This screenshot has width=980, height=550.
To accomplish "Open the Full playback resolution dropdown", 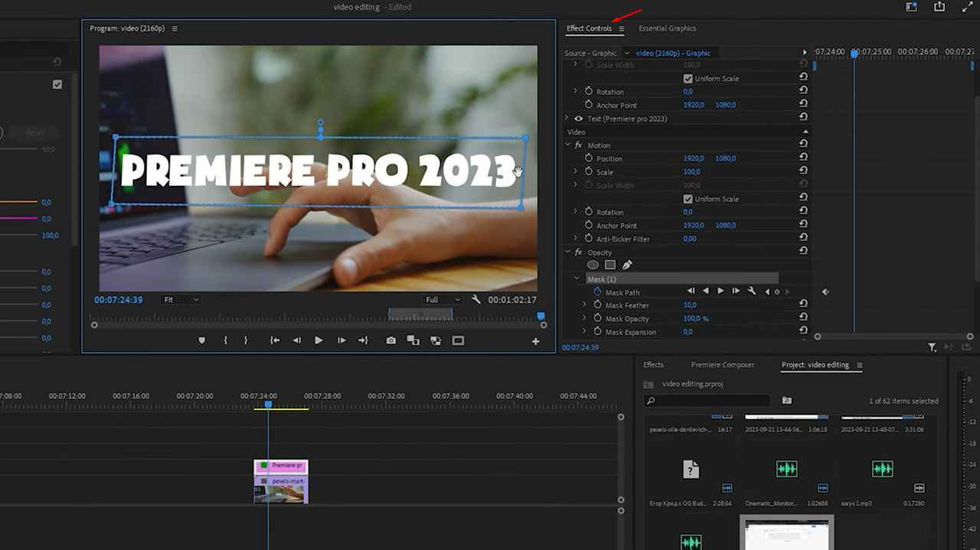I will pos(443,300).
